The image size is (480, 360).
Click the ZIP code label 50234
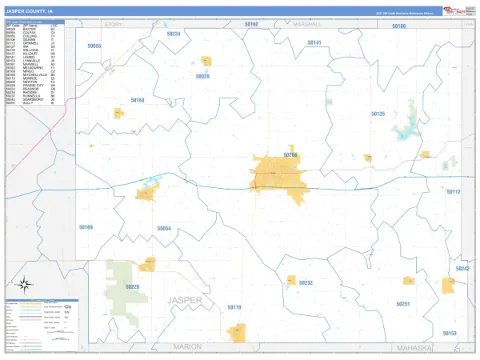pos(173,34)
